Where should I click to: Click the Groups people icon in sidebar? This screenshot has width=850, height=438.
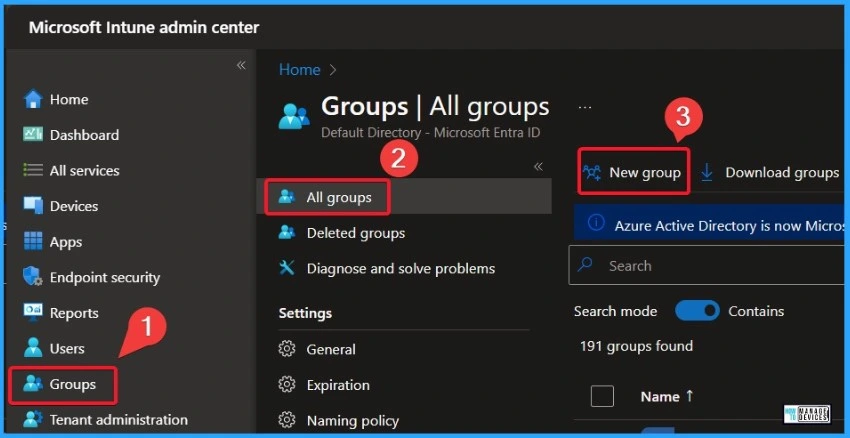coord(33,384)
